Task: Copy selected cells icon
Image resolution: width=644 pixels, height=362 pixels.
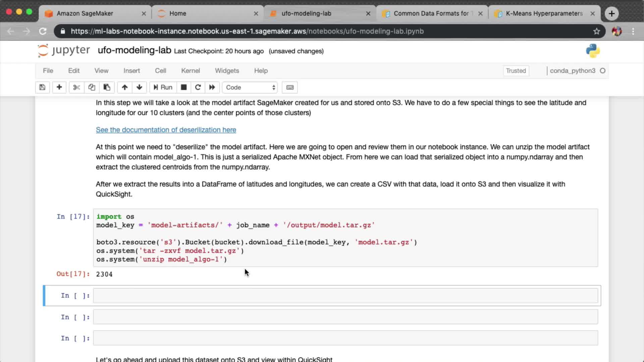Action: [x=92, y=87]
